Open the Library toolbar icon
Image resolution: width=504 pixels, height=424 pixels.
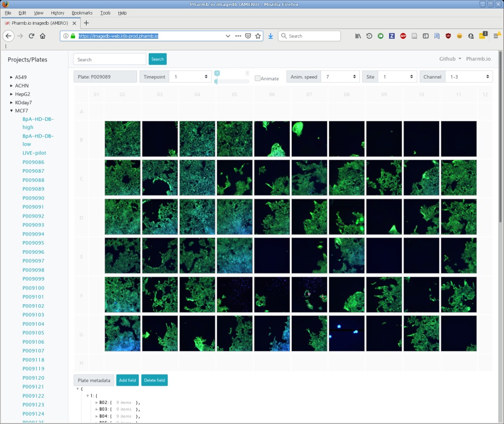click(358, 36)
